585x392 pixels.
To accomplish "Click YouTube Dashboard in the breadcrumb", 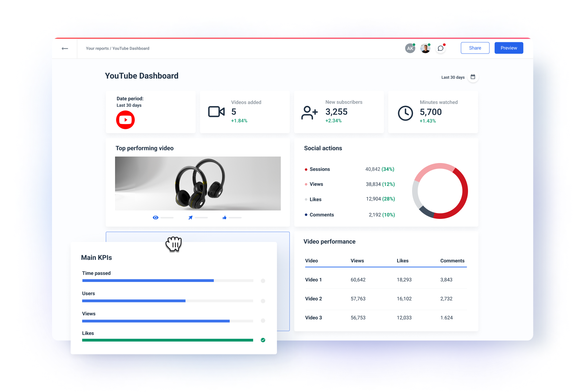I will [131, 48].
